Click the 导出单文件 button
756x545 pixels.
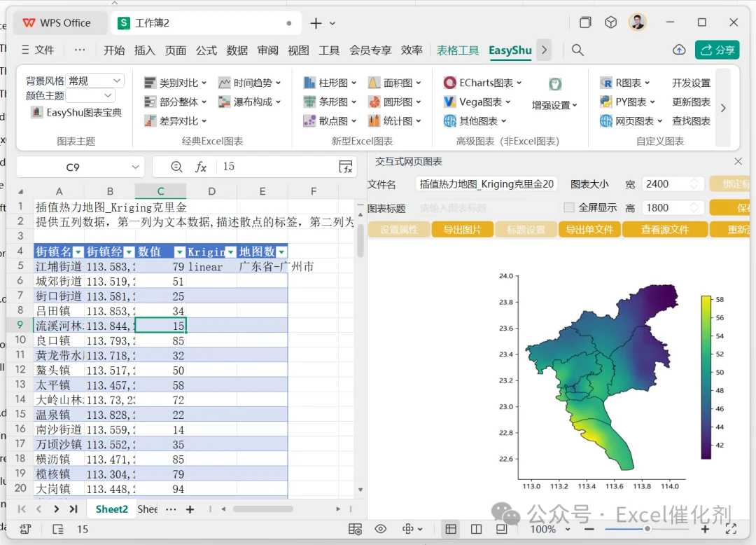[589, 230]
